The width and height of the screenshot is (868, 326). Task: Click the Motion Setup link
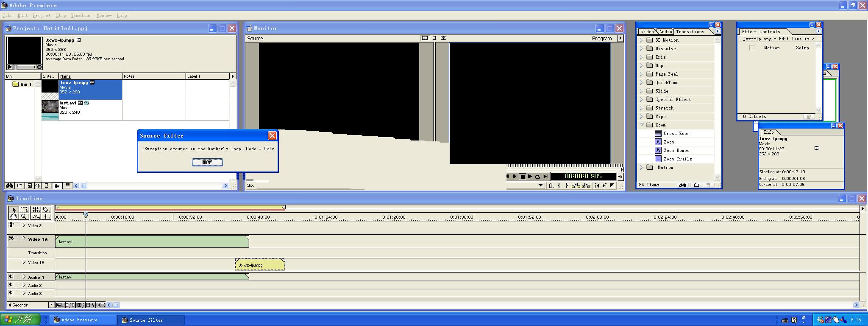[x=802, y=48]
